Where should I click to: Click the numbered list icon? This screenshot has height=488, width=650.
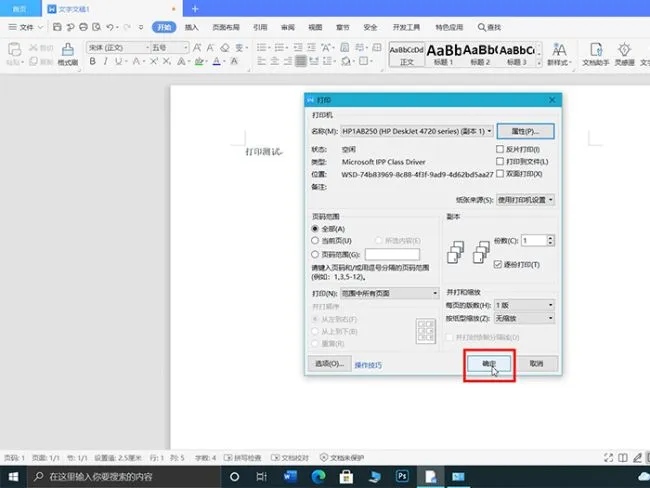pos(279,48)
